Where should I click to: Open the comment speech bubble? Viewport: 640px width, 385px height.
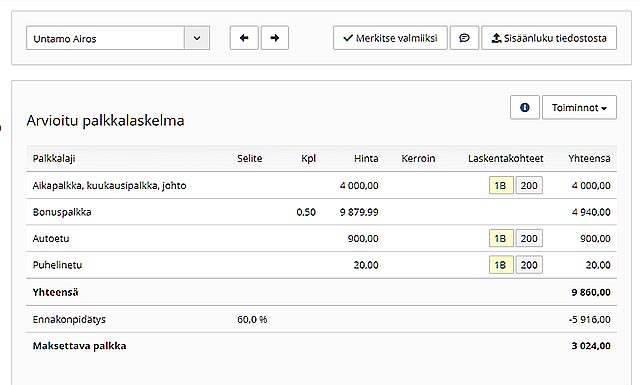click(x=464, y=38)
